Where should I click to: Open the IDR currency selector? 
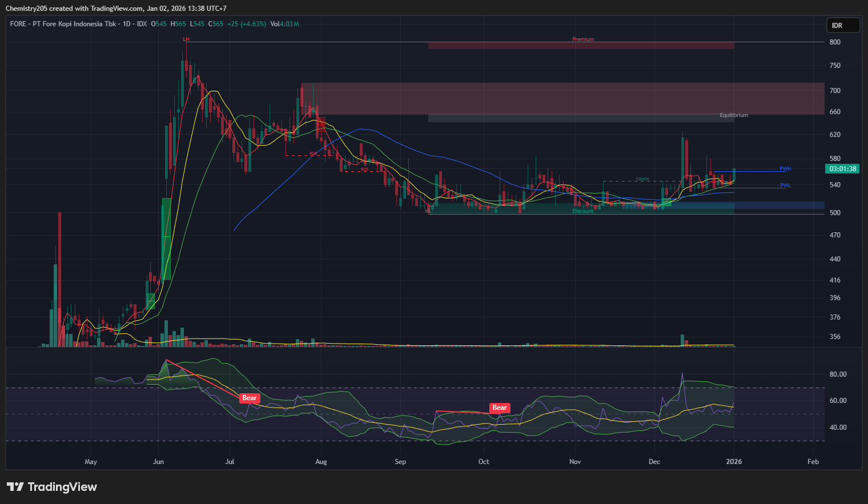(842, 26)
